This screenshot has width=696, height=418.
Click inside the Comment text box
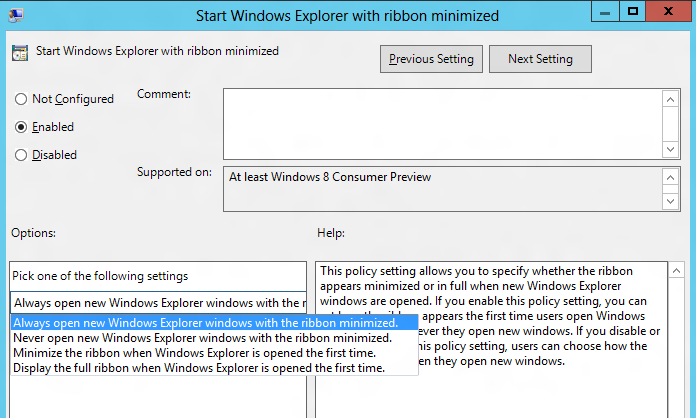click(442, 122)
